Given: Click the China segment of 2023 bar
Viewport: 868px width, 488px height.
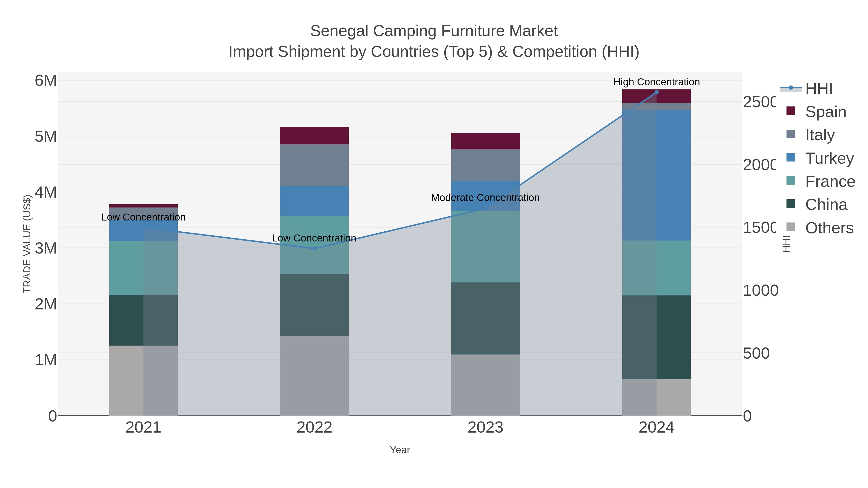Looking at the screenshot, I should pos(485,319).
